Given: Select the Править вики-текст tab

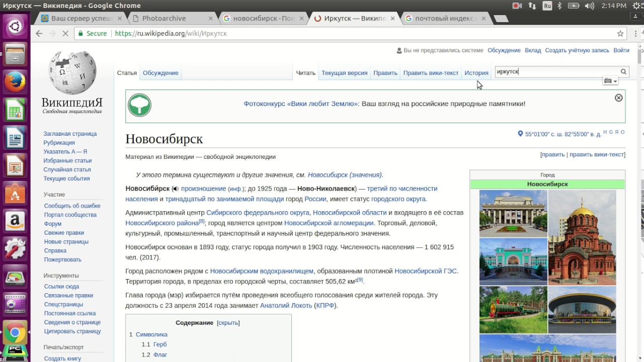Looking at the screenshot, I should click(x=431, y=73).
